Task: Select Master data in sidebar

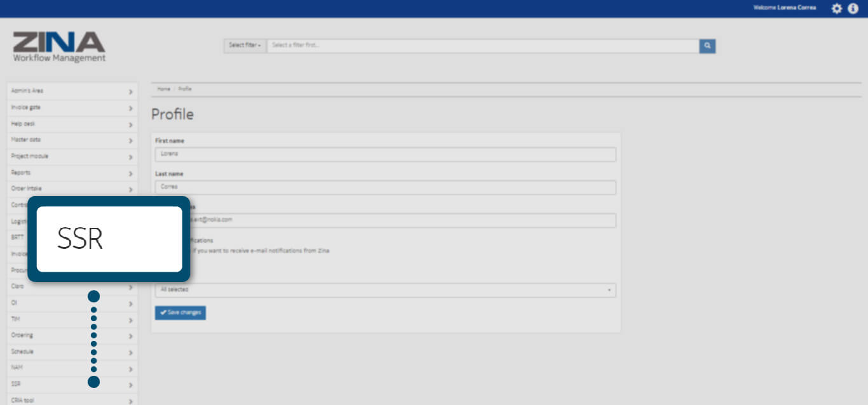Action: click(x=26, y=140)
